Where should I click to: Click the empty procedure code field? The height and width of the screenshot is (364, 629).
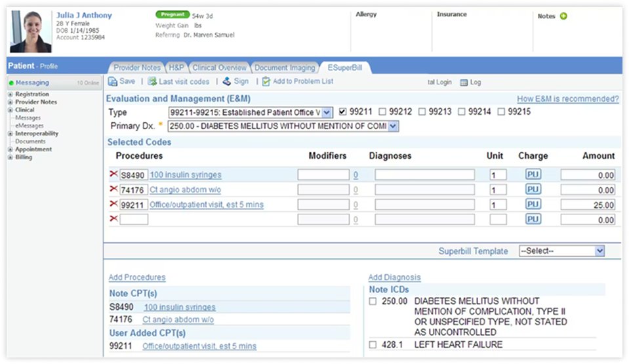click(134, 220)
